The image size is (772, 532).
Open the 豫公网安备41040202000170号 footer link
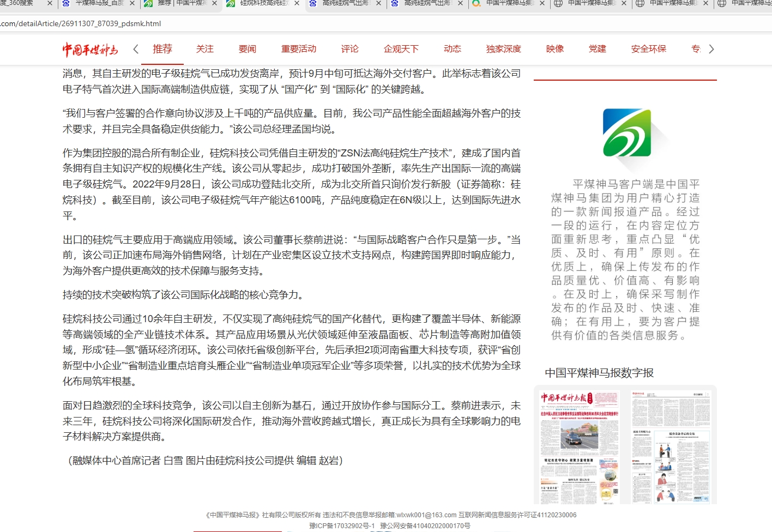click(x=425, y=526)
